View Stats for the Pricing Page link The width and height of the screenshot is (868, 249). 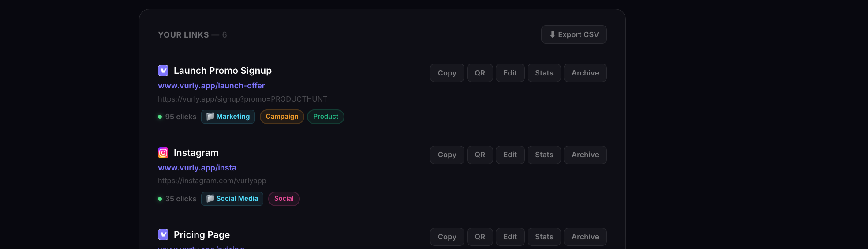click(544, 237)
